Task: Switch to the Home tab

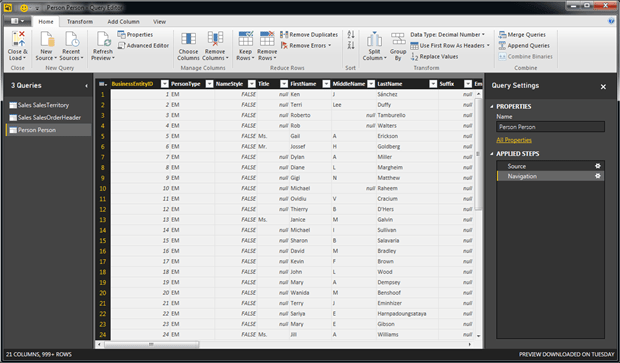Action: pyautogui.click(x=46, y=22)
